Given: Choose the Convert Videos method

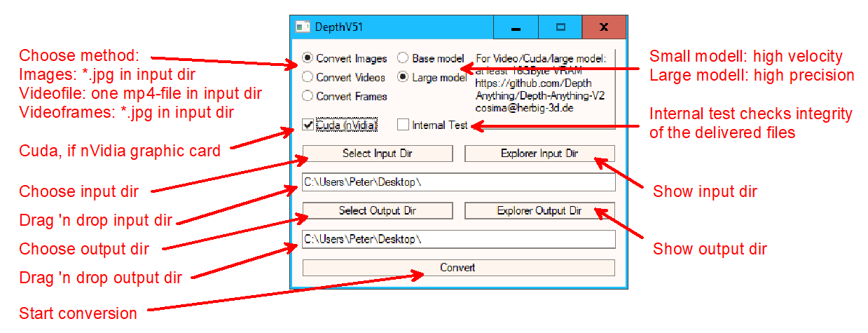Looking at the screenshot, I should click(x=308, y=77).
